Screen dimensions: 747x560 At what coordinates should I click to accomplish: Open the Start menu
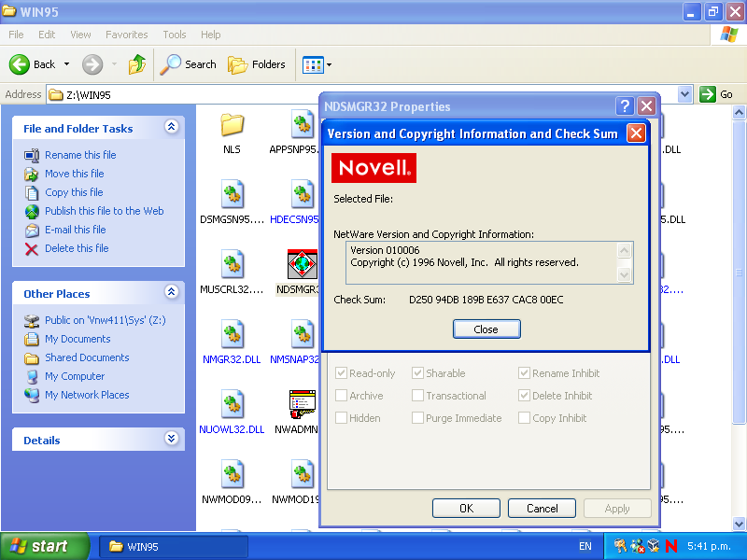click(x=44, y=546)
